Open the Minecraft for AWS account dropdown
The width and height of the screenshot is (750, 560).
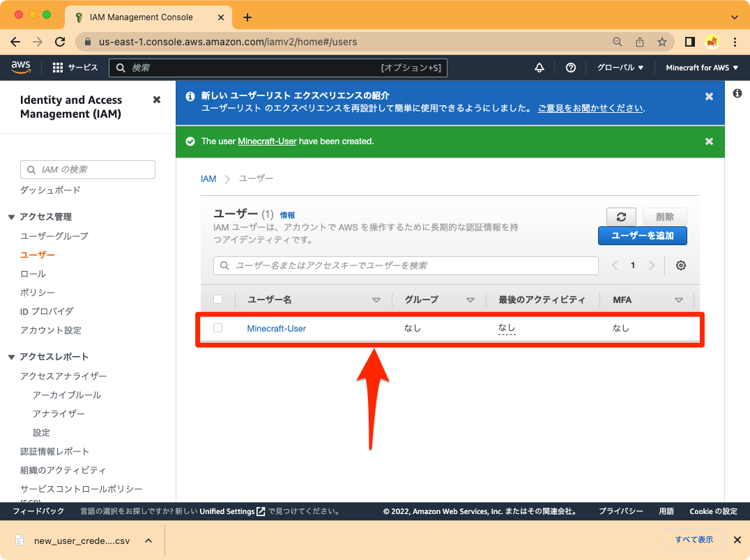pos(701,67)
